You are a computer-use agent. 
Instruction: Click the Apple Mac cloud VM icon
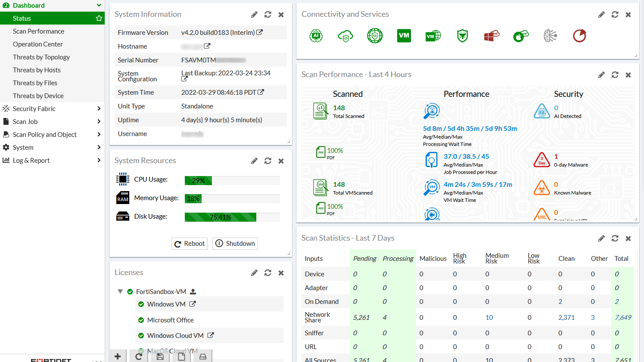pyautogui.click(x=521, y=36)
